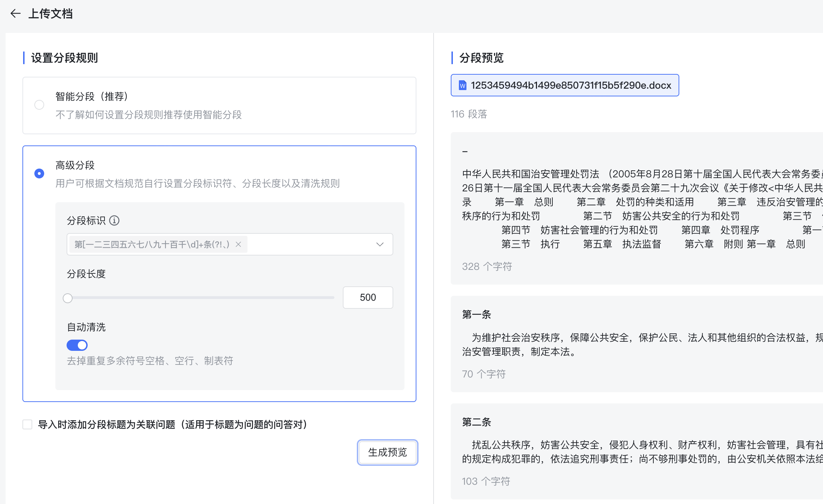The image size is (823, 504).
Task: Click the 分段长度 slider handle
Action: tap(68, 298)
